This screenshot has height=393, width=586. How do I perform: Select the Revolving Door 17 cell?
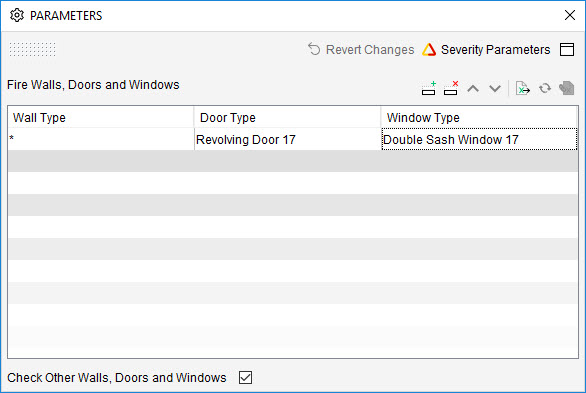tap(288, 139)
